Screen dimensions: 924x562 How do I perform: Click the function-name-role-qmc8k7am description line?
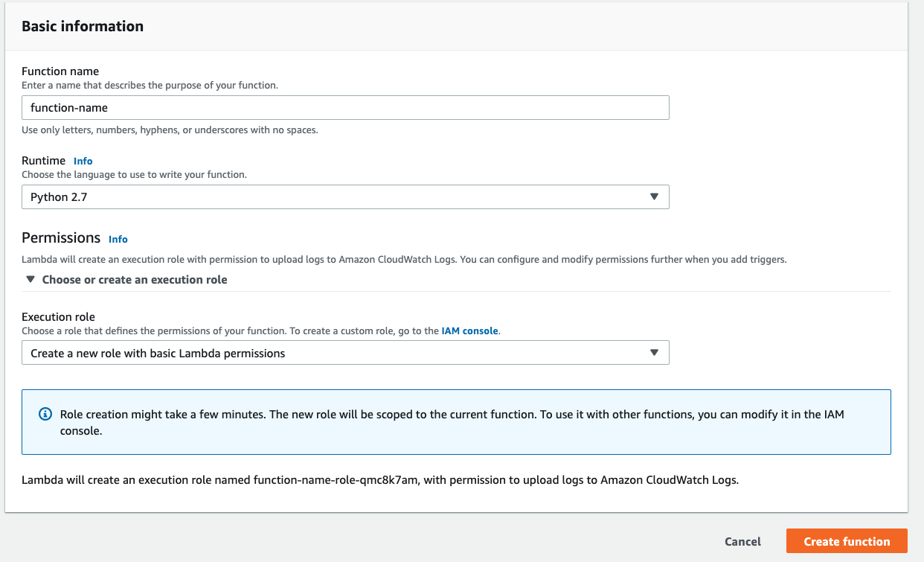point(380,480)
